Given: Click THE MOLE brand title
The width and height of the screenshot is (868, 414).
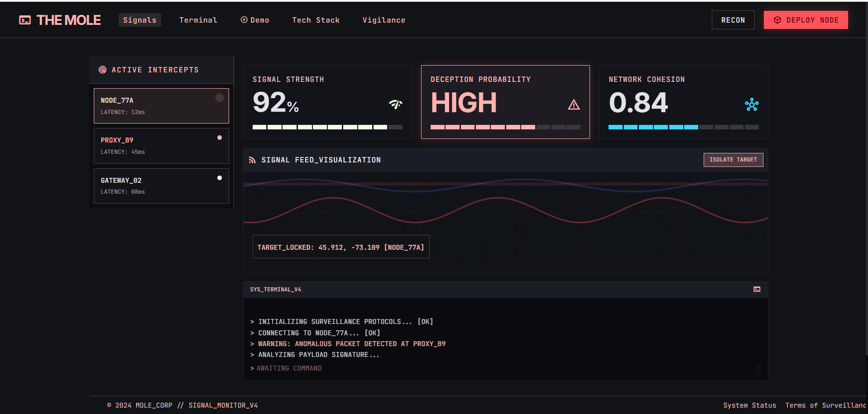Looking at the screenshot, I should point(68,20).
